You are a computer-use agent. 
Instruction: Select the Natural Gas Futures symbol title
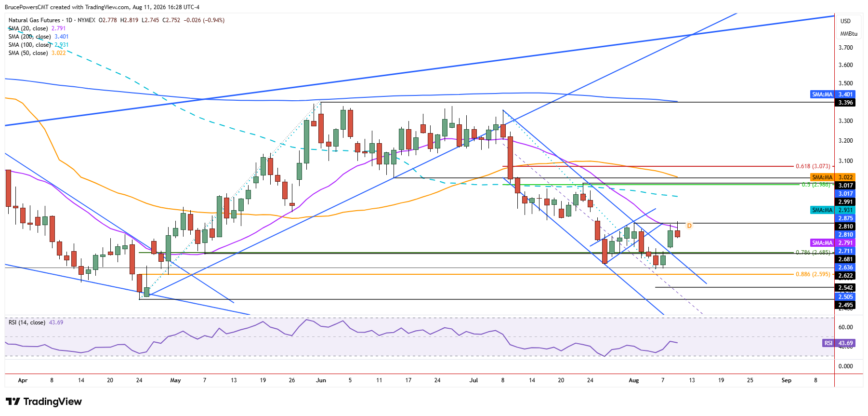34,20
